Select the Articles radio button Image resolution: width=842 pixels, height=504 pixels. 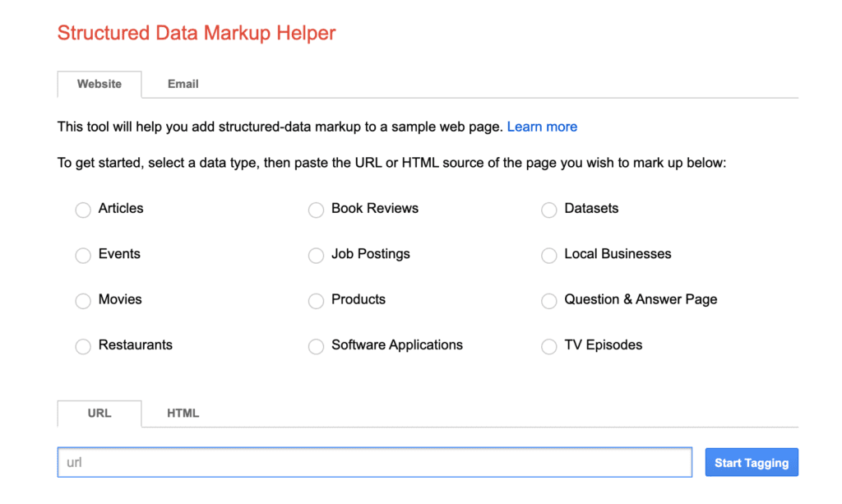pos(83,210)
